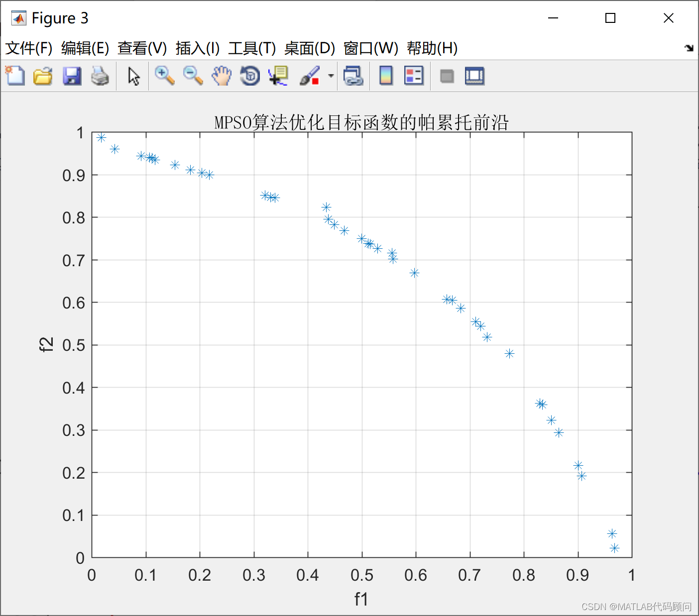Open the brush color dropdown arrow

pos(331,76)
